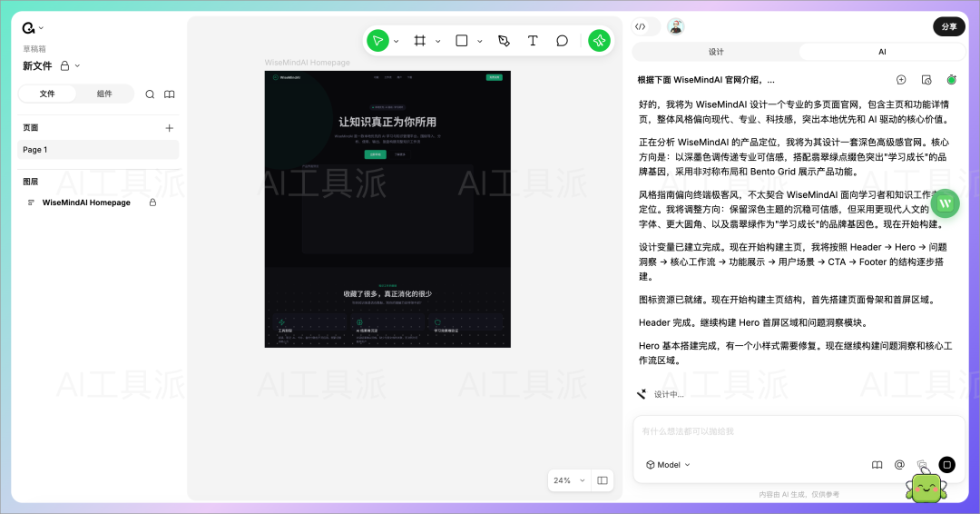This screenshot has width=980, height=514.
Task: Click the green status dot icon in AI header
Action: click(951, 80)
